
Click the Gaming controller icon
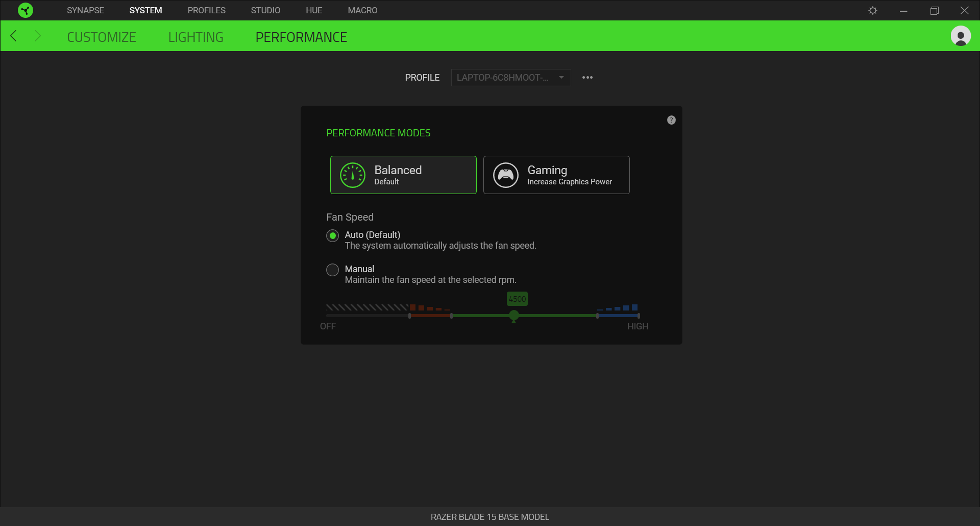click(506, 175)
